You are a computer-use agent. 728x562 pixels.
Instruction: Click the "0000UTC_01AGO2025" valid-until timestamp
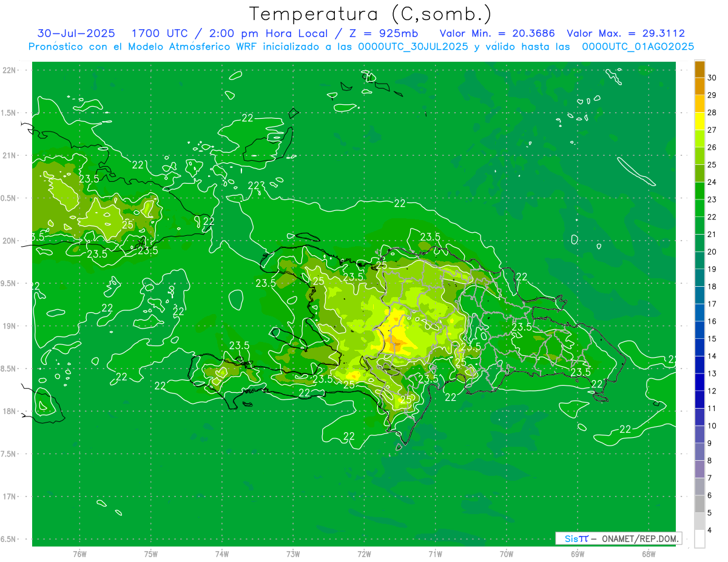coord(638,47)
